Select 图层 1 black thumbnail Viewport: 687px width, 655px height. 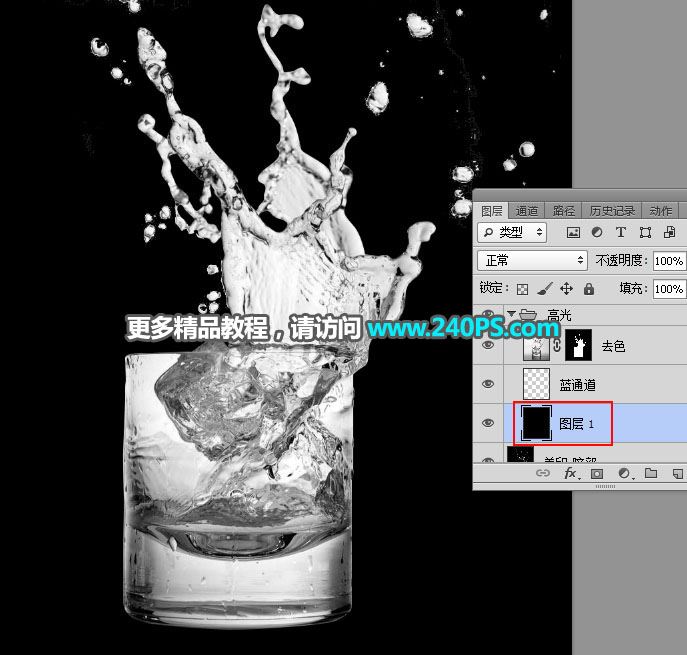tap(536, 423)
